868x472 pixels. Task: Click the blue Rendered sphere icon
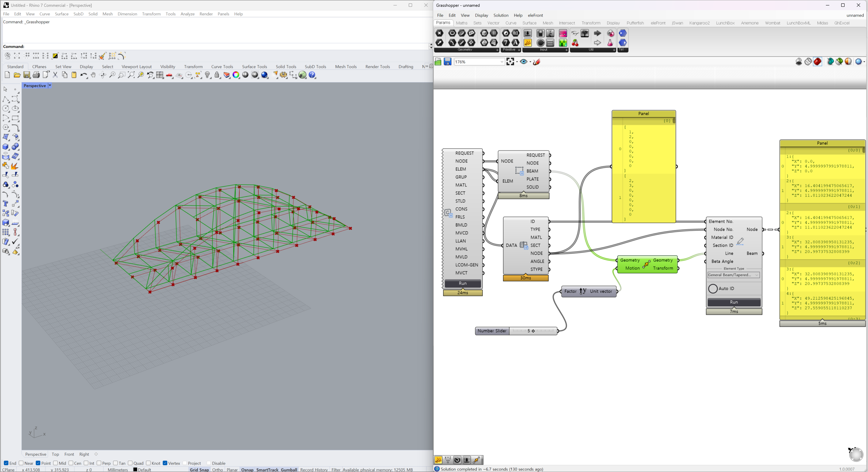coord(265,75)
